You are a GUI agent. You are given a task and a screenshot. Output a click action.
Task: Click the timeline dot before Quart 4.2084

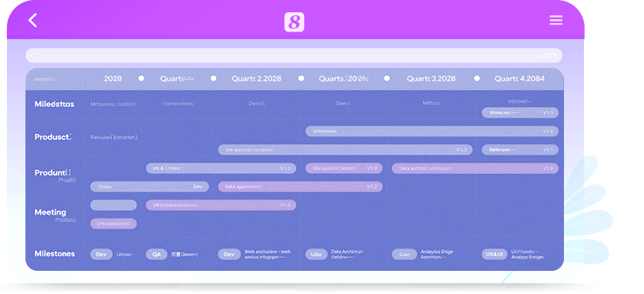476,78
